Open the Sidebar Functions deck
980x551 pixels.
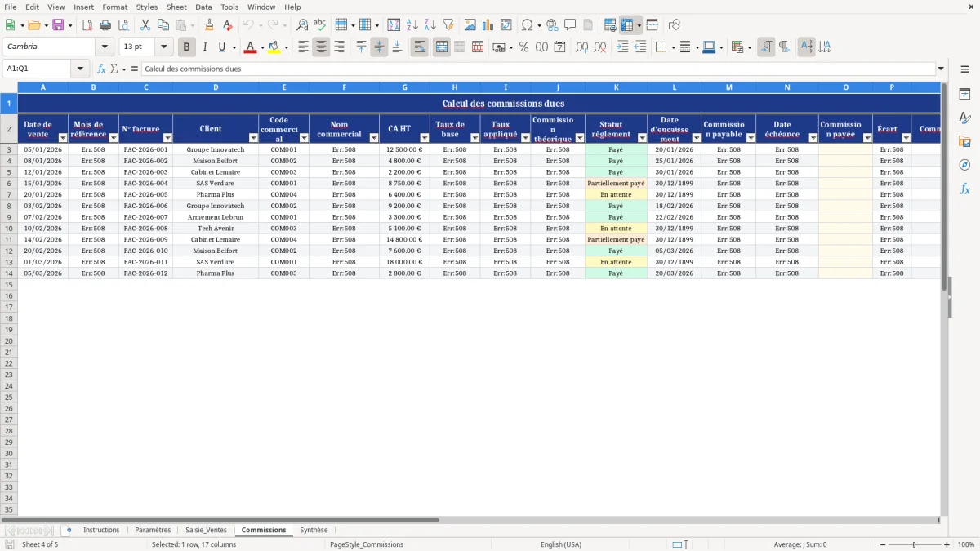click(964, 189)
